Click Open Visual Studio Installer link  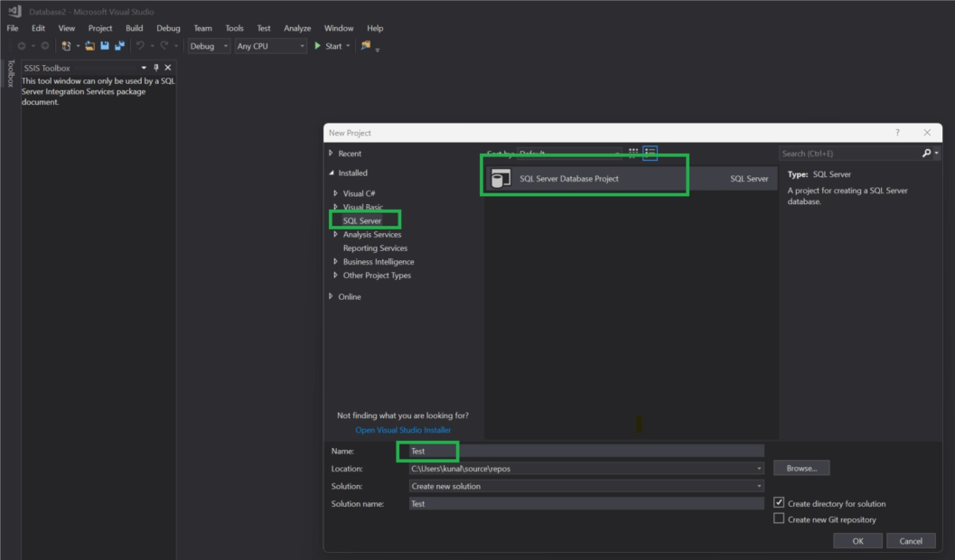point(403,430)
